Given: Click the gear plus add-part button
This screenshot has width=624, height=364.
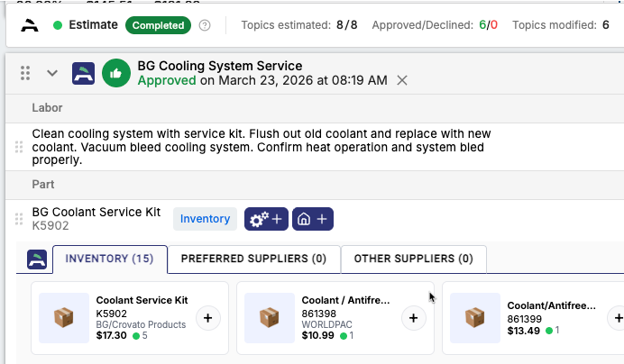Looking at the screenshot, I should click(265, 219).
